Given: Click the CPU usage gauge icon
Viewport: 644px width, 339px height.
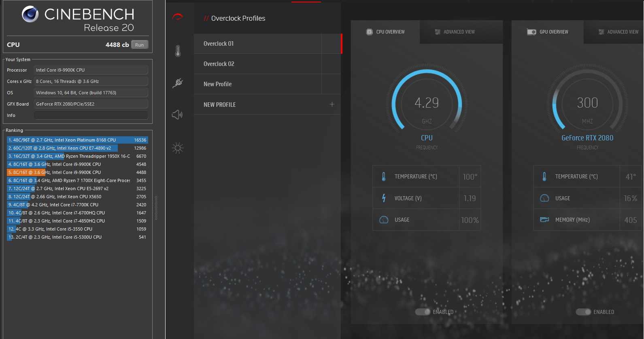Looking at the screenshot, I should (x=384, y=220).
